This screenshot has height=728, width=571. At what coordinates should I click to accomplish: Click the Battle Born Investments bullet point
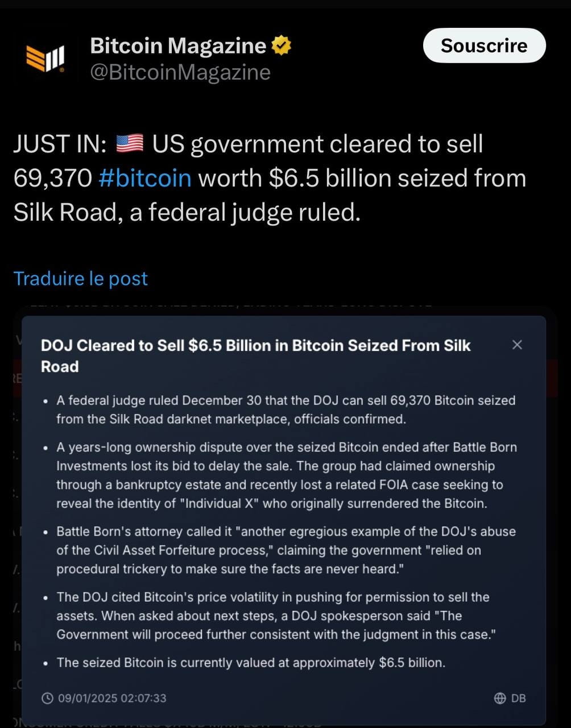(284, 475)
